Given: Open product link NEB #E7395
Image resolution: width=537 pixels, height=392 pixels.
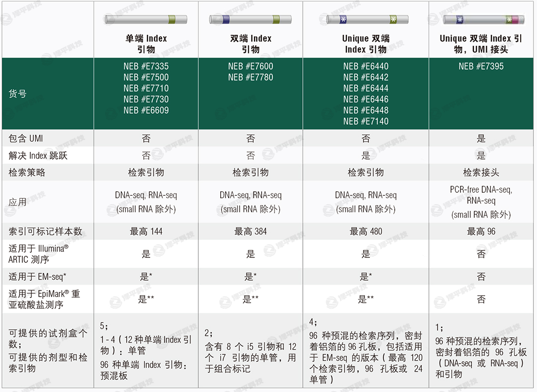Looking at the screenshot, I should coord(481,66).
